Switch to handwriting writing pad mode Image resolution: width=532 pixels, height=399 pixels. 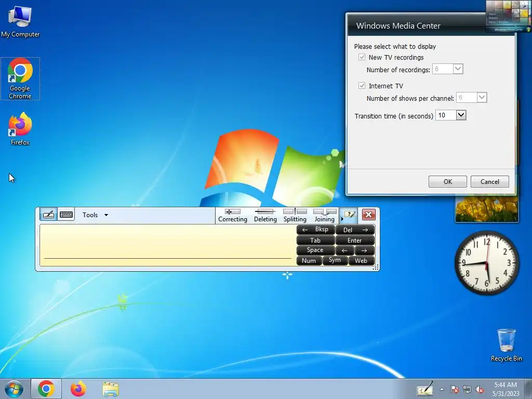(x=48, y=215)
